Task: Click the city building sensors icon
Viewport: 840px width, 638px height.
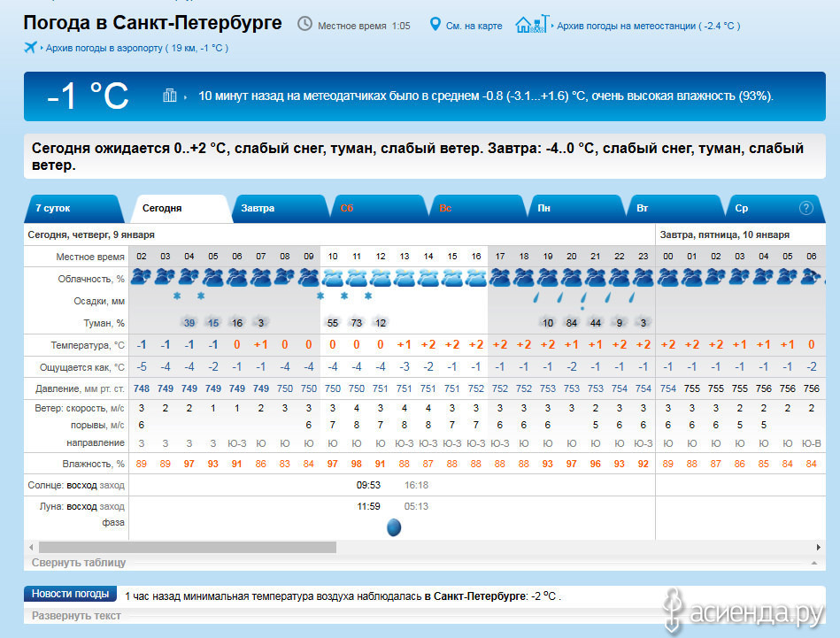Action: coord(170,96)
